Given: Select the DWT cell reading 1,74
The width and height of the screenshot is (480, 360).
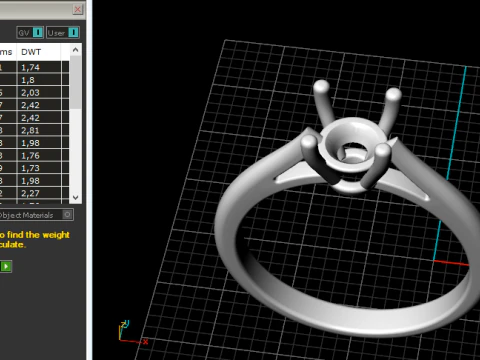Looking at the screenshot, I should click(x=39, y=67).
